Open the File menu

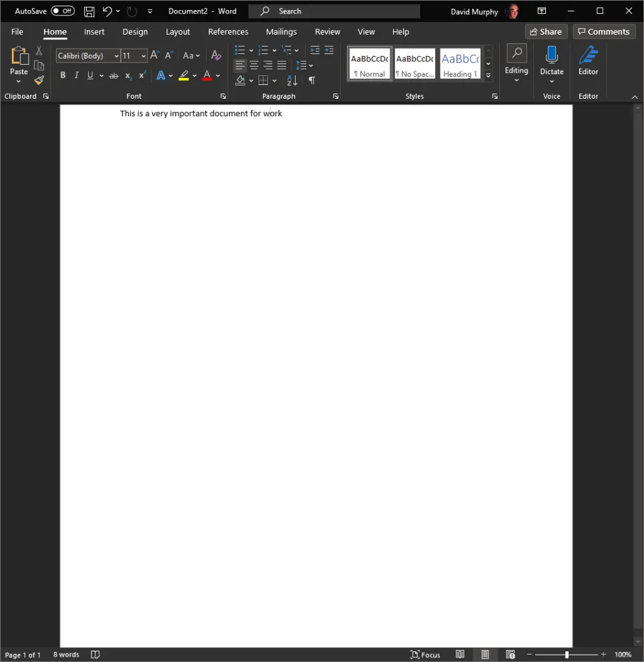point(17,31)
